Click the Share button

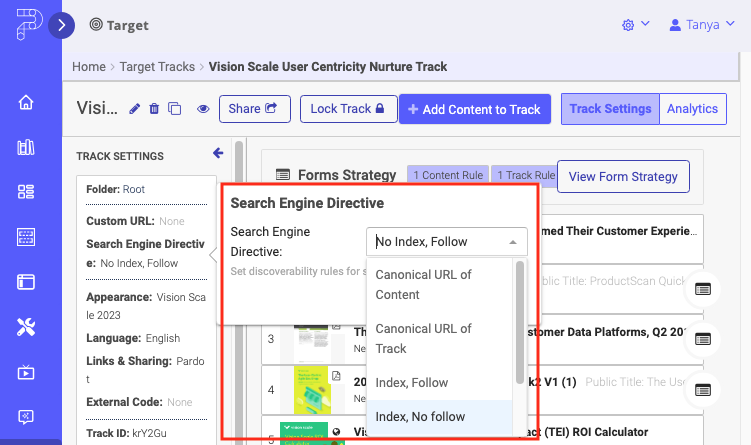pos(255,109)
